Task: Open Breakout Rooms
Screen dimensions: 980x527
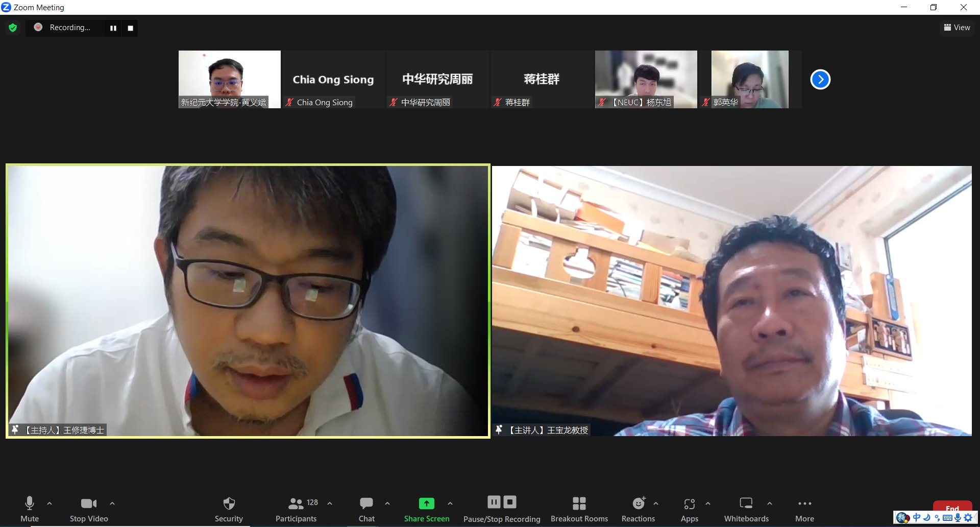Action: 579,509
